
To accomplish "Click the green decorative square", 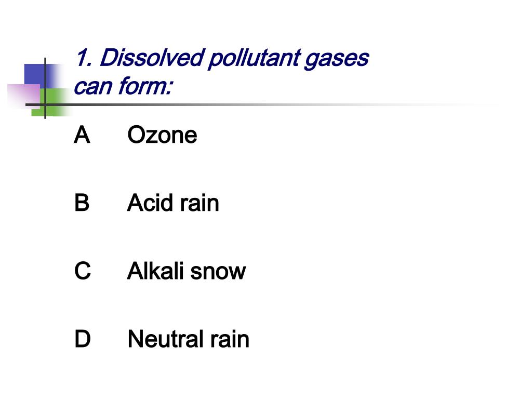I will point(51,102).
